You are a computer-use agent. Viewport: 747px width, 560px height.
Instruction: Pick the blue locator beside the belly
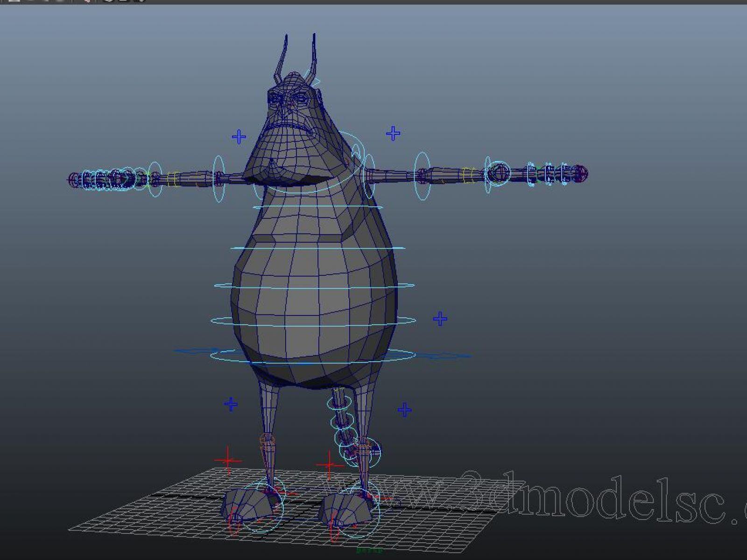click(440, 319)
